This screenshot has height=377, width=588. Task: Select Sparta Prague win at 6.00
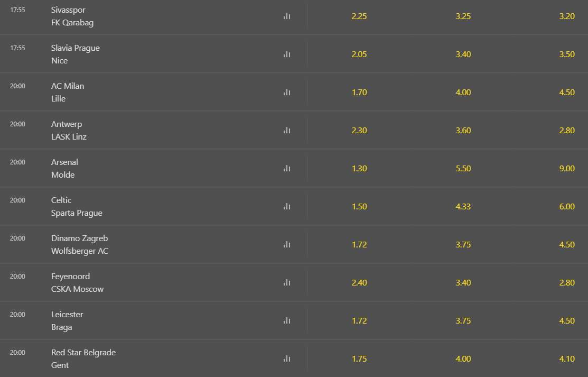coord(567,207)
